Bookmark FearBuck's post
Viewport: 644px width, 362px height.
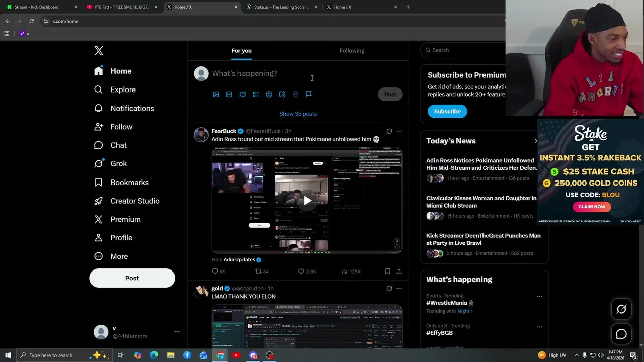387,271
